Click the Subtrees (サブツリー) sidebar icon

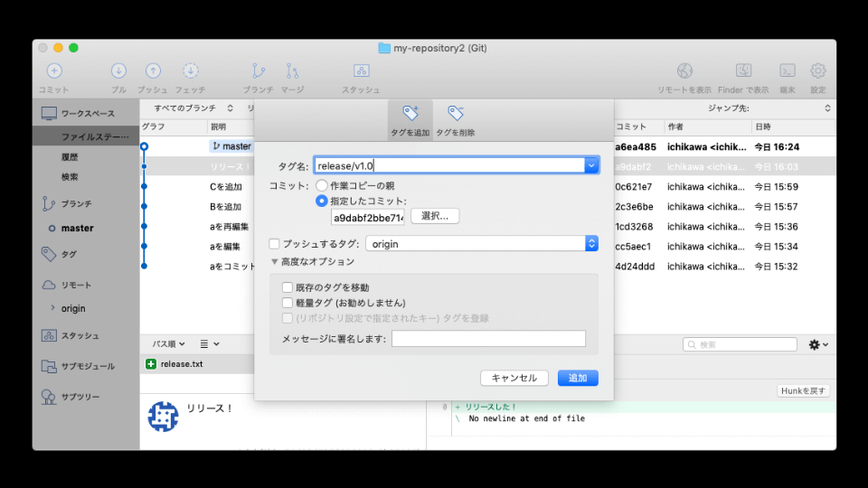point(49,397)
